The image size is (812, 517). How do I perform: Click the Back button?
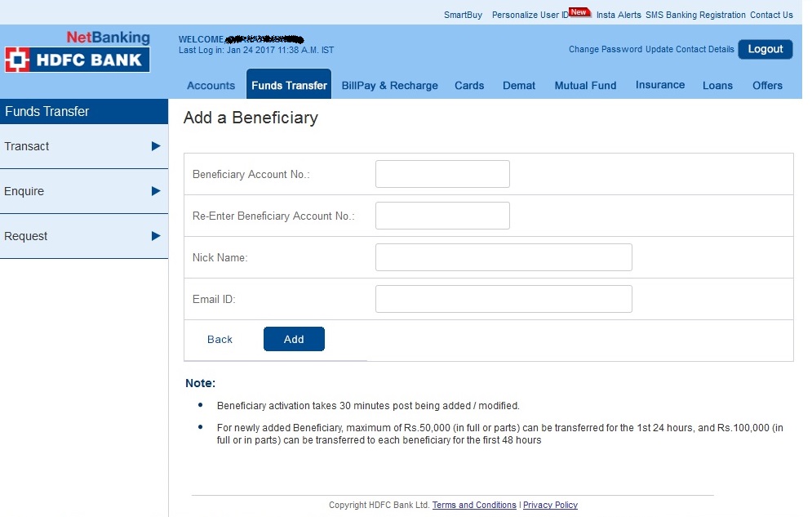pyautogui.click(x=220, y=338)
